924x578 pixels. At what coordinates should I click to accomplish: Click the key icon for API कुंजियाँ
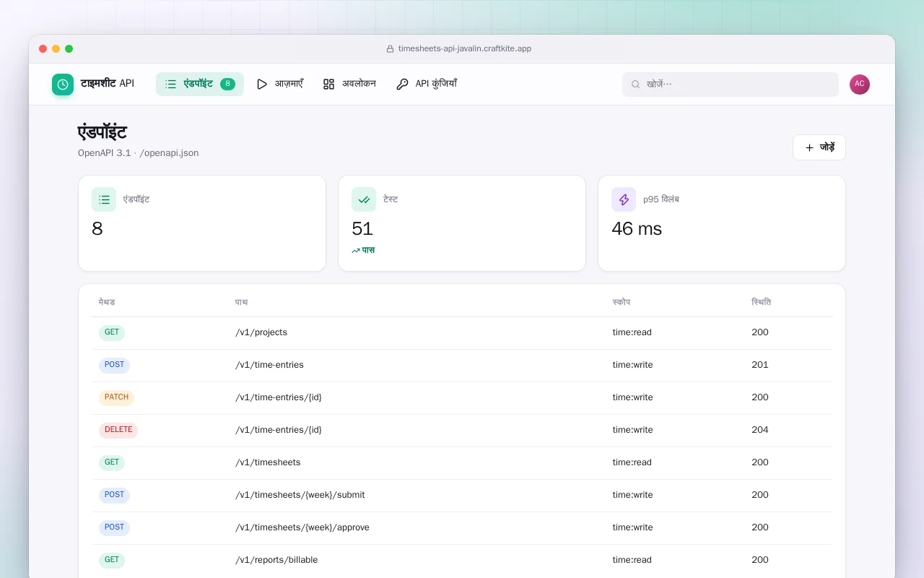coord(402,84)
